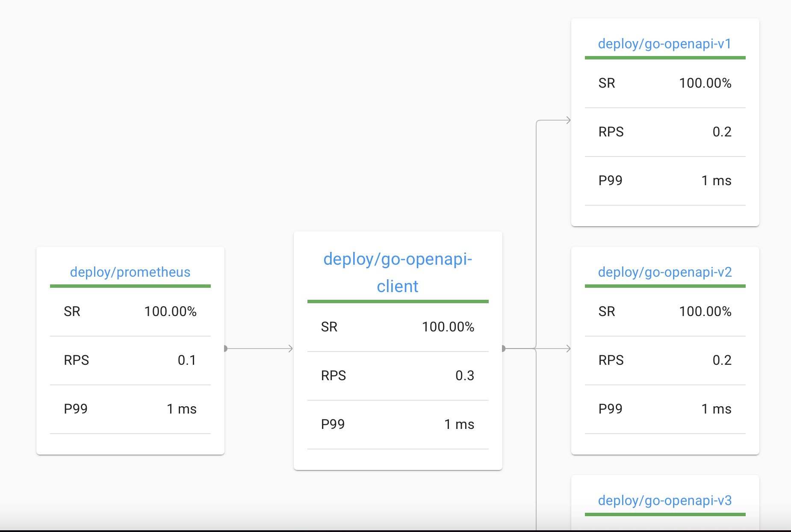791x532 pixels.
Task: Click the P99 label in go-openapi-client card
Action: pos(333,424)
